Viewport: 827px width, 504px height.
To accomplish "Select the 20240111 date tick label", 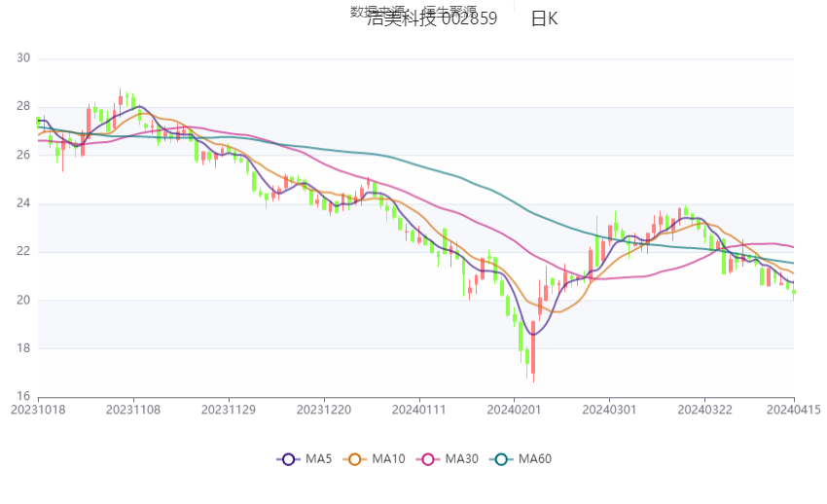I will point(419,410).
